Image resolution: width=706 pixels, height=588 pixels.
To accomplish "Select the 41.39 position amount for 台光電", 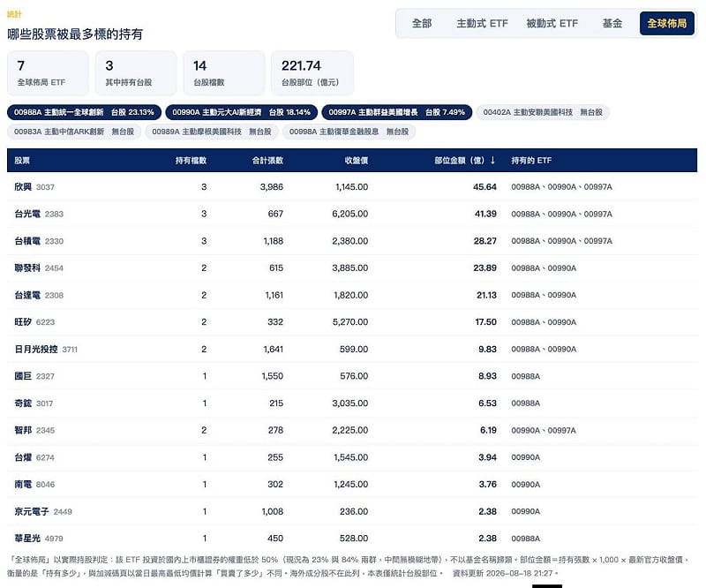I will pyautogui.click(x=485, y=214).
